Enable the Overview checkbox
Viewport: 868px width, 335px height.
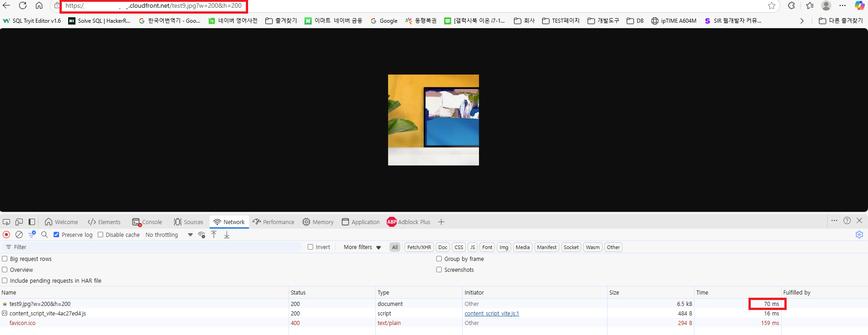[x=5, y=270]
